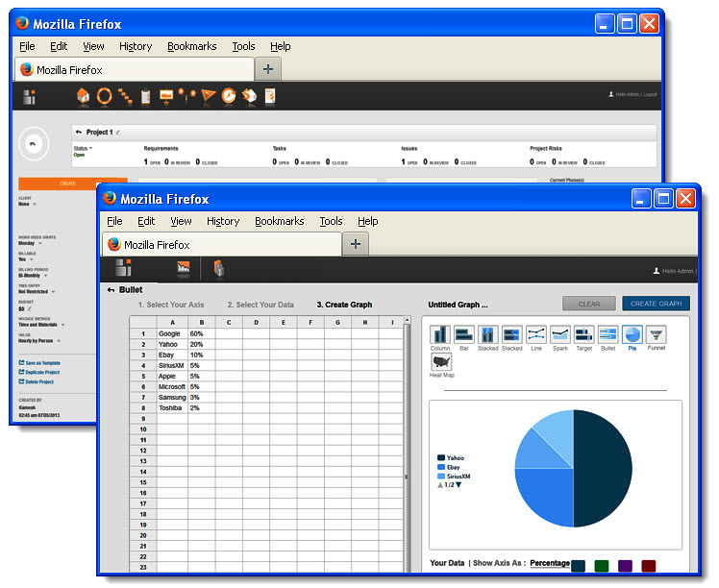Edit Project 1 name with pencil icon
719x588 pixels.
[x=118, y=133]
